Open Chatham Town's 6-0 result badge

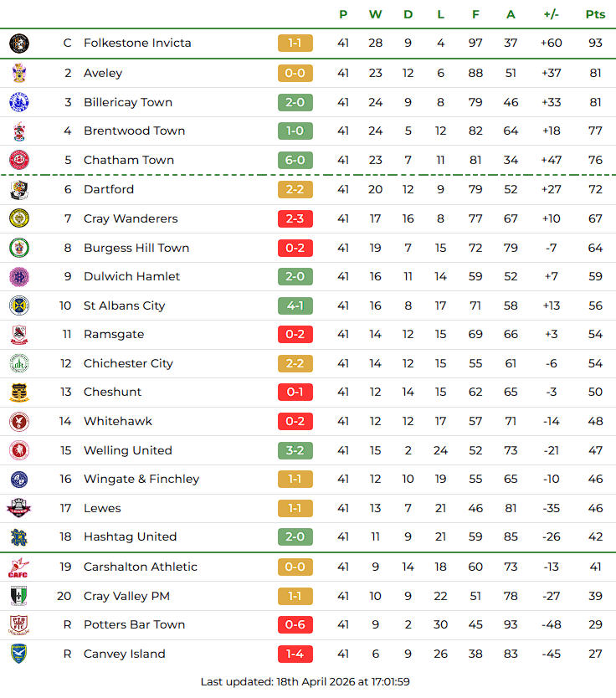(x=295, y=160)
